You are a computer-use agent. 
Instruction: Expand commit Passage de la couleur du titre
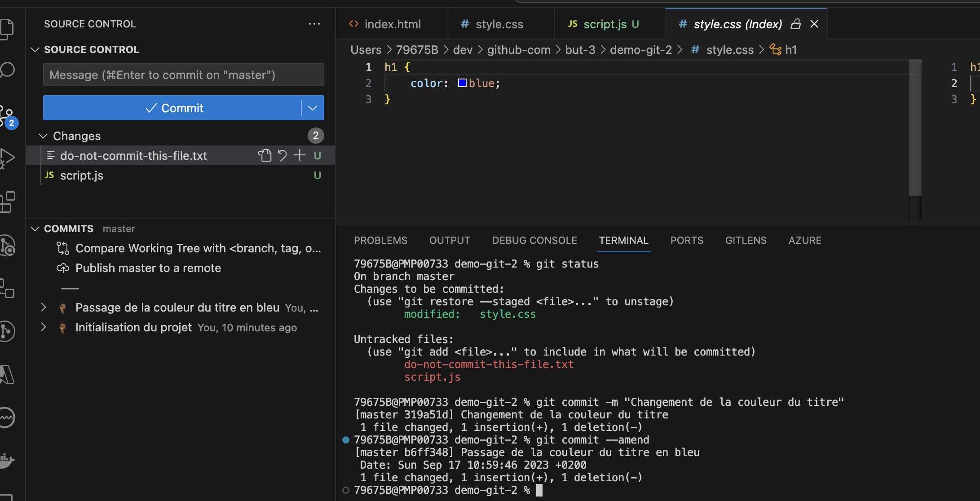[x=43, y=308]
